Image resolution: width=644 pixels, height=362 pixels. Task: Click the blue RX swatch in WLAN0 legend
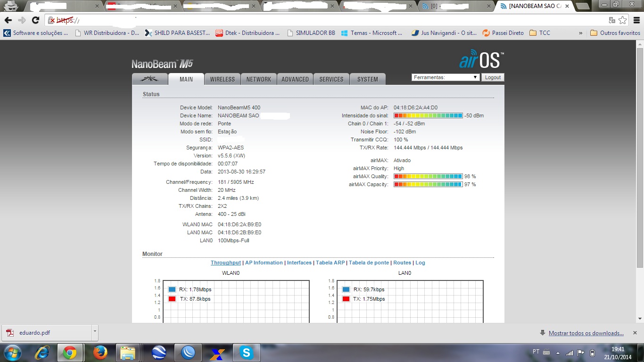click(172, 289)
